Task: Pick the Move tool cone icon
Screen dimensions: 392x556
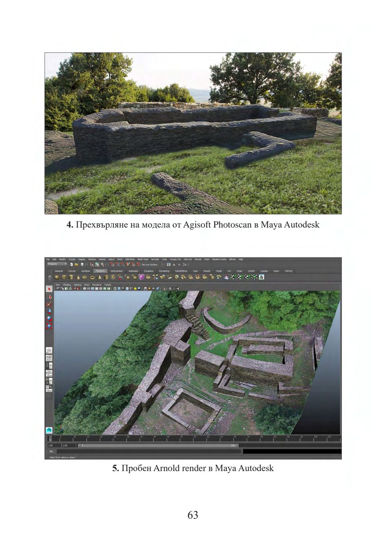Action: [49, 311]
